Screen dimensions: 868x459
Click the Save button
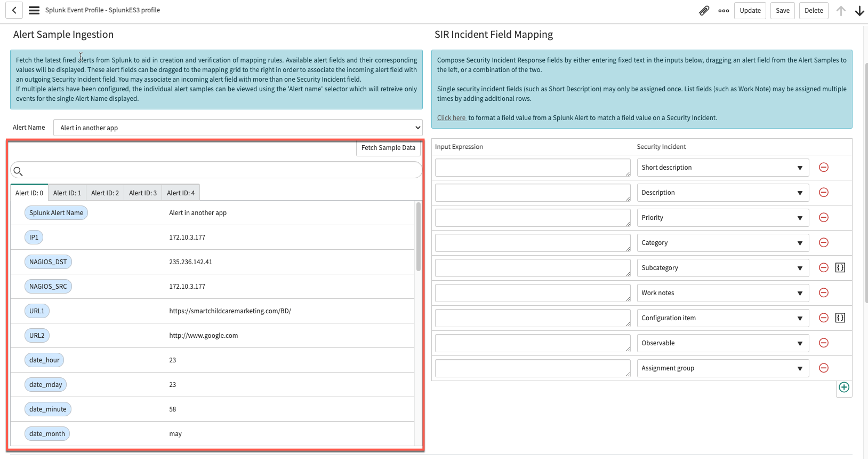click(783, 11)
